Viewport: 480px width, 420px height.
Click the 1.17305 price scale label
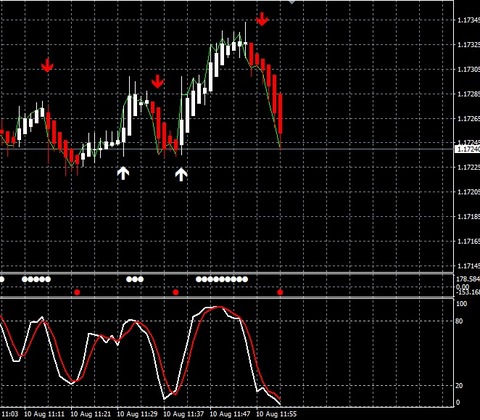click(x=468, y=69)
